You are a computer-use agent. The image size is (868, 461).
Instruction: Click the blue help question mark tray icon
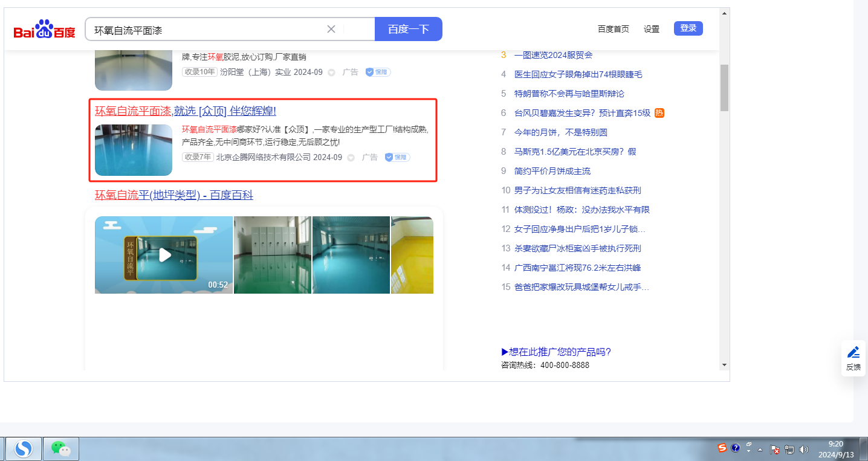pyautogui.click(x=736, y=448)
